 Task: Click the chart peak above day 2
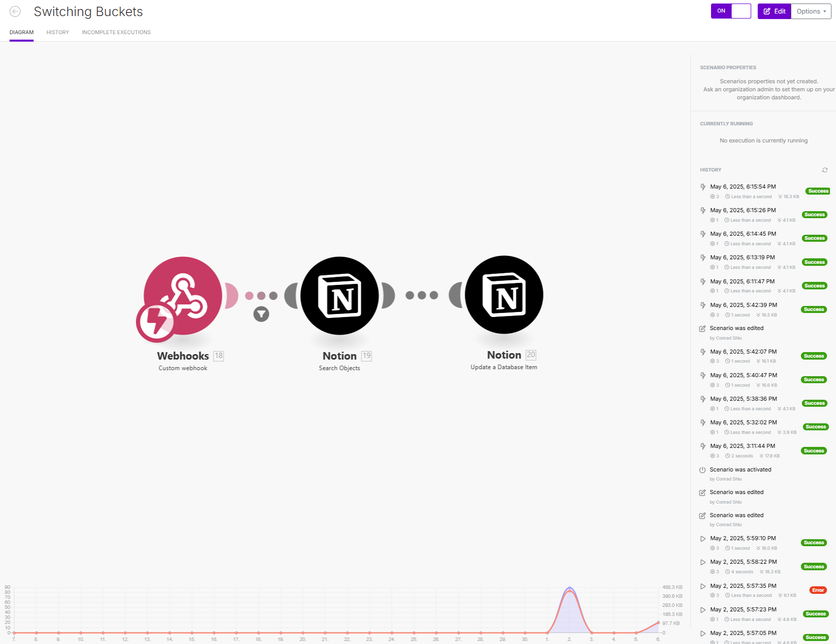570,589
